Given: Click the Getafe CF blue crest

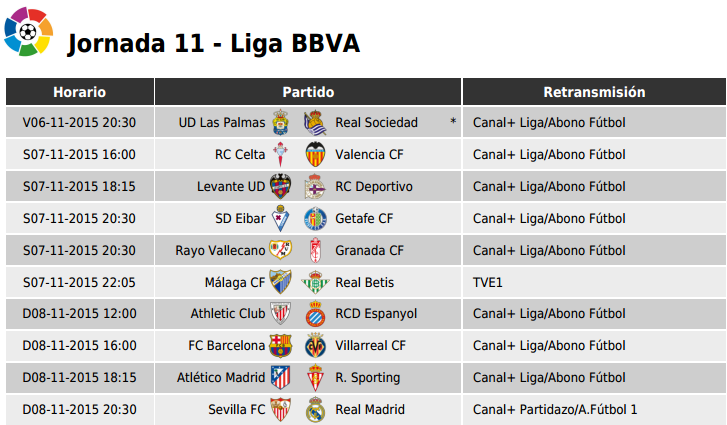Looking at the screenshot, I should [315, 218].
